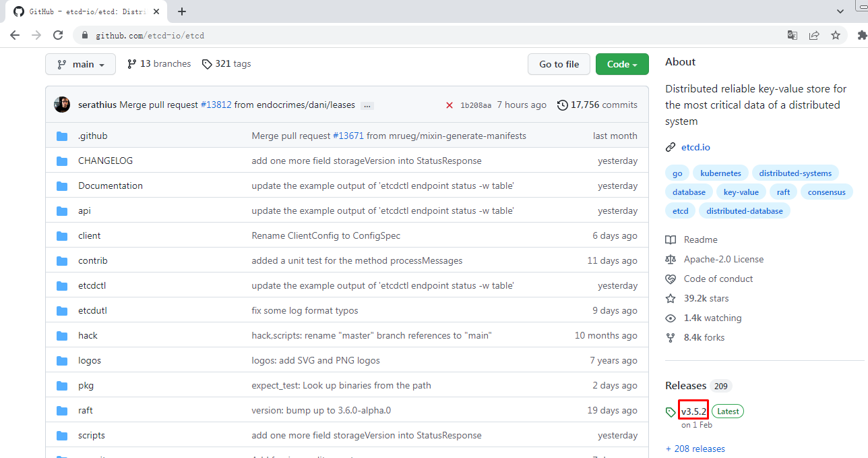Click the consensus topic tag
The width and height of the screenshot is (868, 458).
pyautogui.click(x=826, y=192)
